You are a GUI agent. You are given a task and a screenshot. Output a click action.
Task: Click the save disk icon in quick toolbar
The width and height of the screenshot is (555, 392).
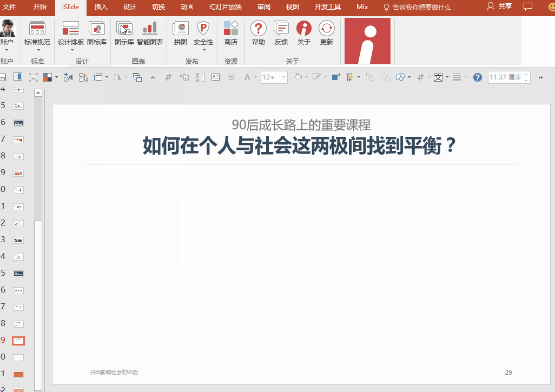3,77
